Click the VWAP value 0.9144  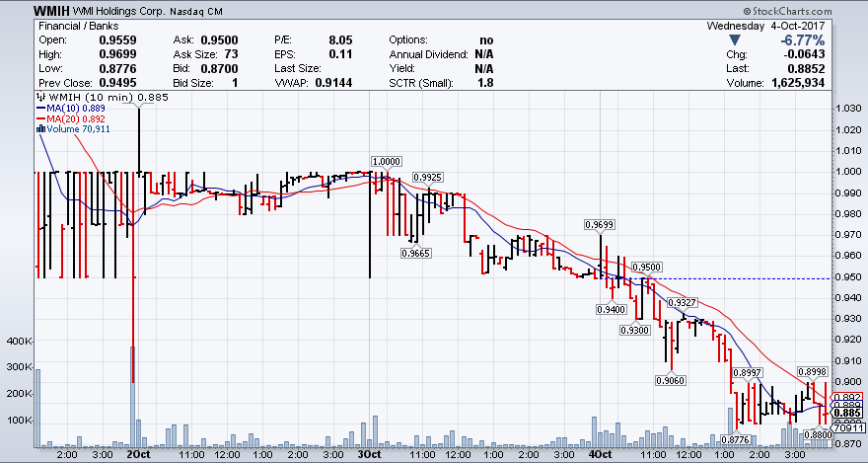(x=335, y=83)
